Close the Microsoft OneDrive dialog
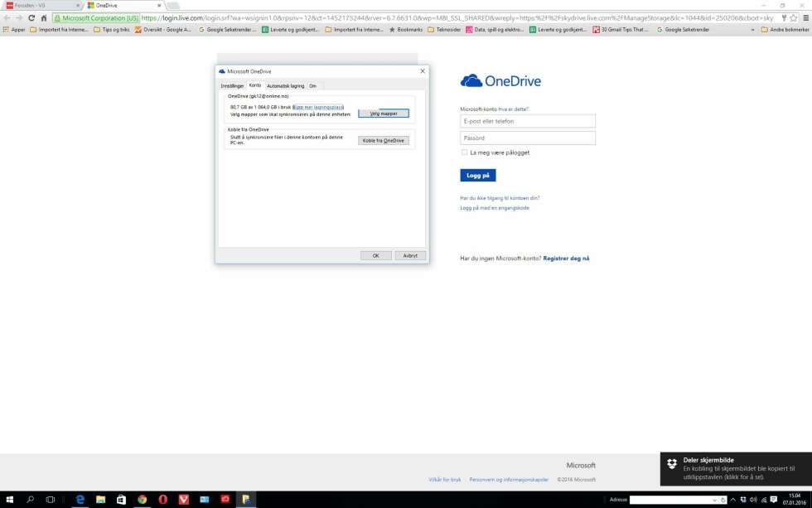 [423, 71]
